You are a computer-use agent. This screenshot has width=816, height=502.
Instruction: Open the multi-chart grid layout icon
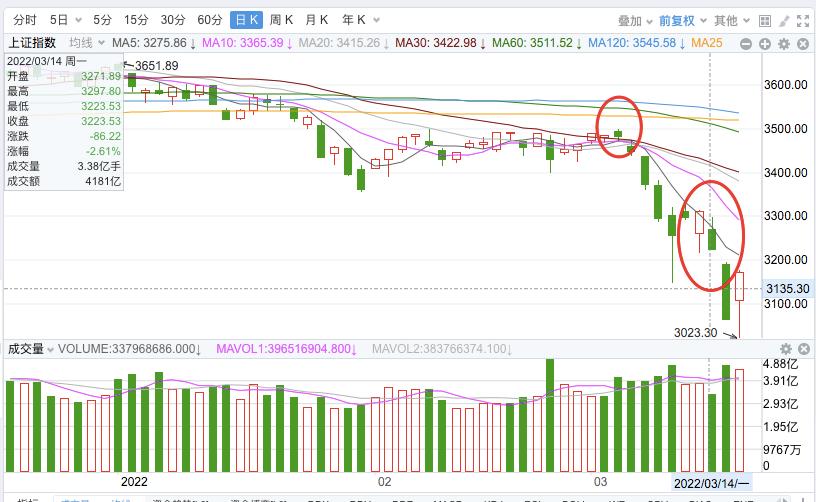[764, 21]
